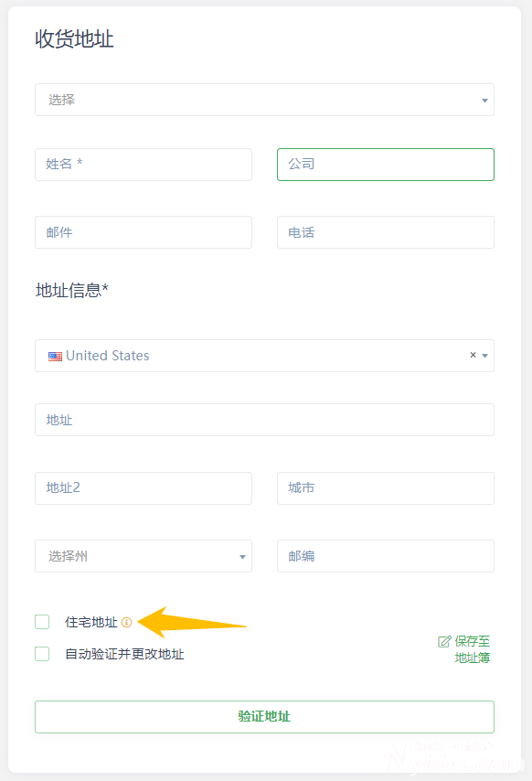Click the 邮件 email field

coord(143,232)
